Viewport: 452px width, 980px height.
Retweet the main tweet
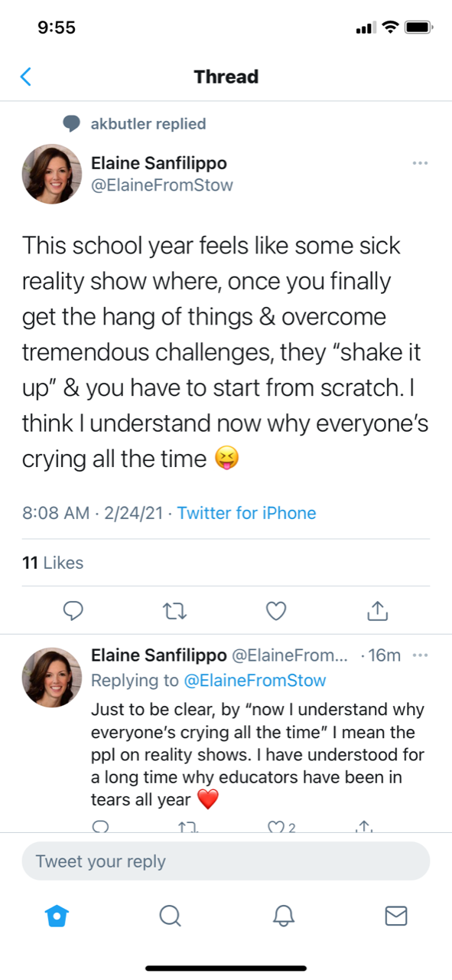[x=175, y=610]
